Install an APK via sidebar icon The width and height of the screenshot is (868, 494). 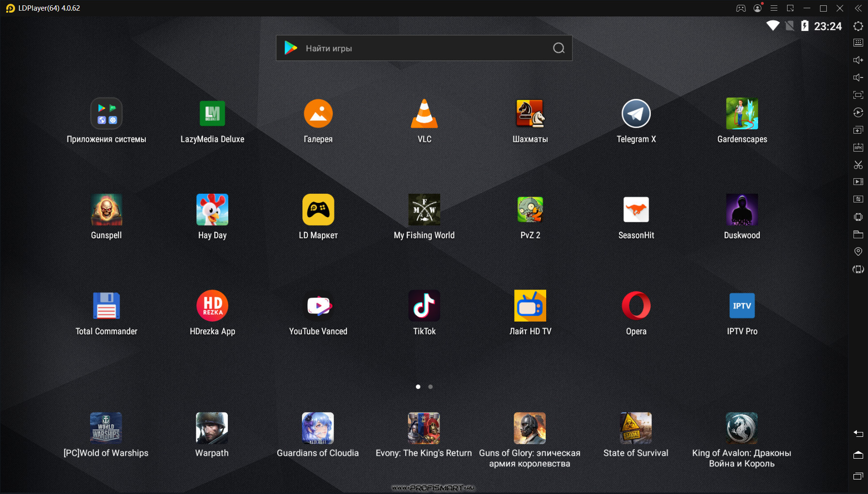858,147
